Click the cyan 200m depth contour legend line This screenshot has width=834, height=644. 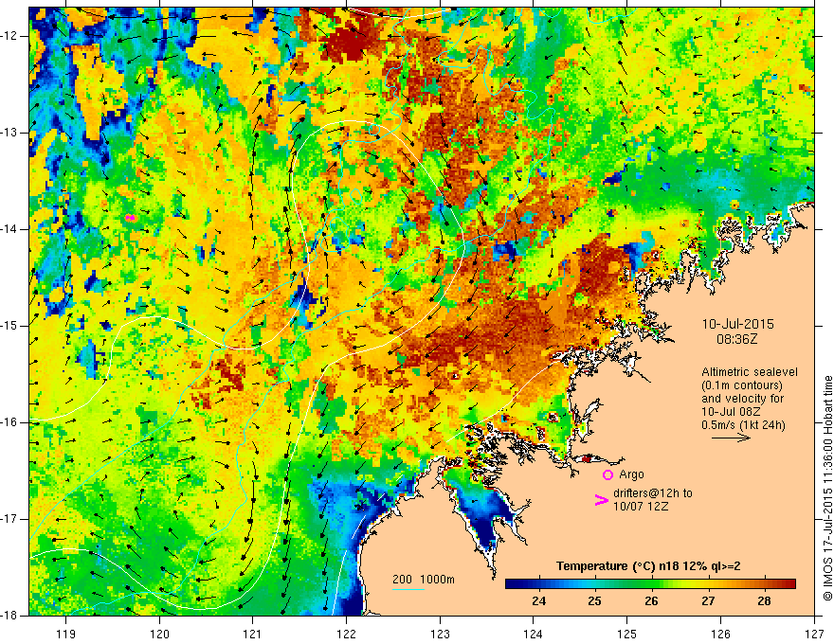(408, 589)
